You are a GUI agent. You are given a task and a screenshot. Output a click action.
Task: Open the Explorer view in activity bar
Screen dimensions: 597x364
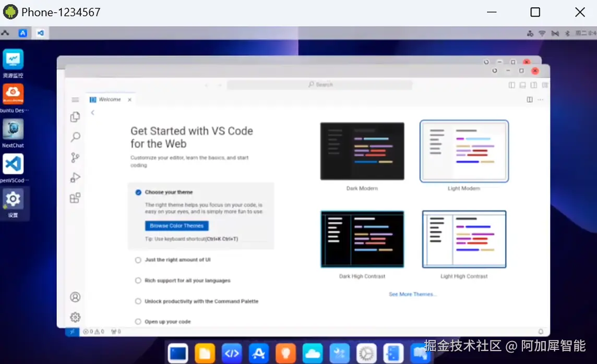tap(75, 117)
